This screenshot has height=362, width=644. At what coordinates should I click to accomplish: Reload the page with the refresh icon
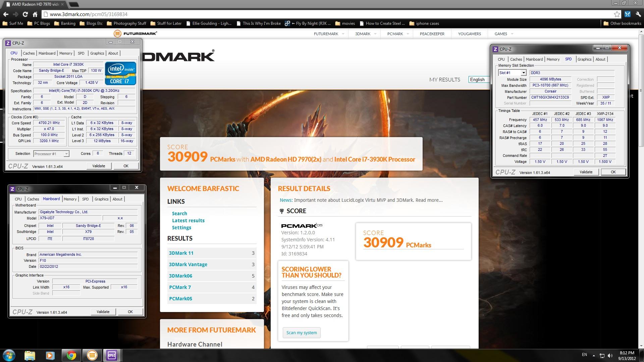pyautogui.click(x=25, y=14)
